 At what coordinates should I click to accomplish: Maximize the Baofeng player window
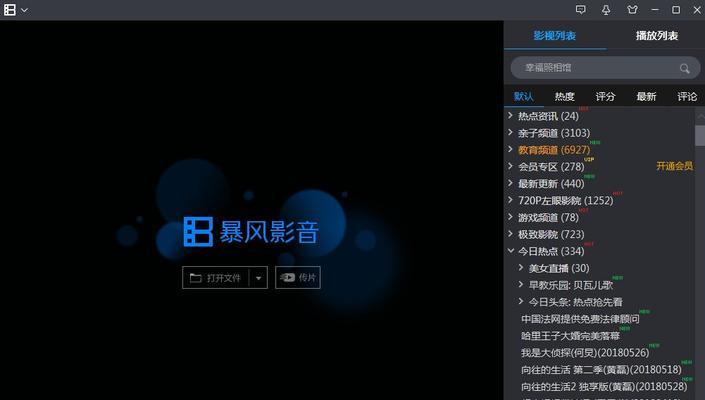(676, 10)
